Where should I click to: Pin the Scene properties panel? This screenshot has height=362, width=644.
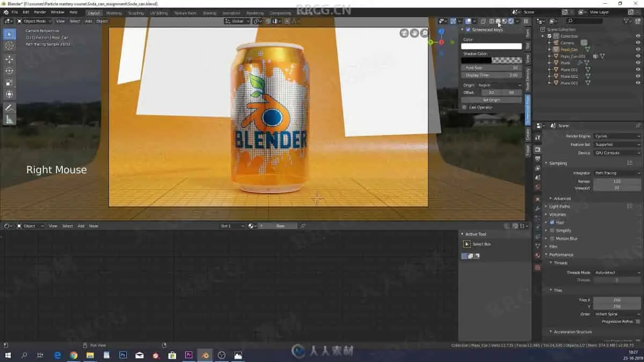tap(638, 125)
